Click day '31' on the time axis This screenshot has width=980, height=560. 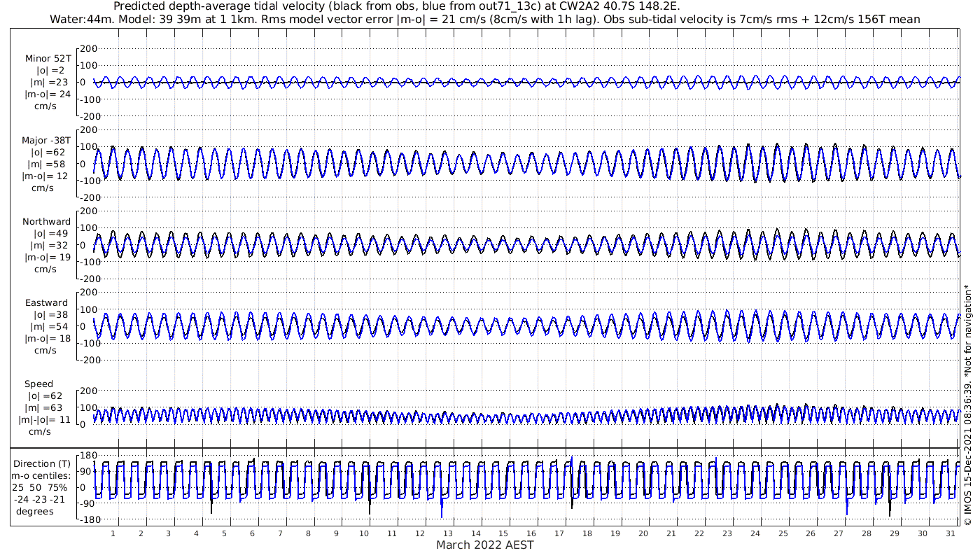950,534
